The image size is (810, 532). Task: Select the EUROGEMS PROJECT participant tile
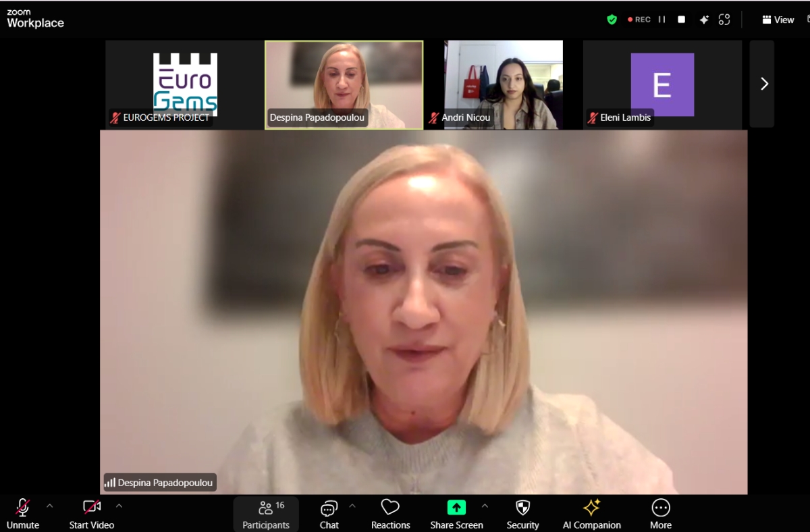[x=184, y=84]
